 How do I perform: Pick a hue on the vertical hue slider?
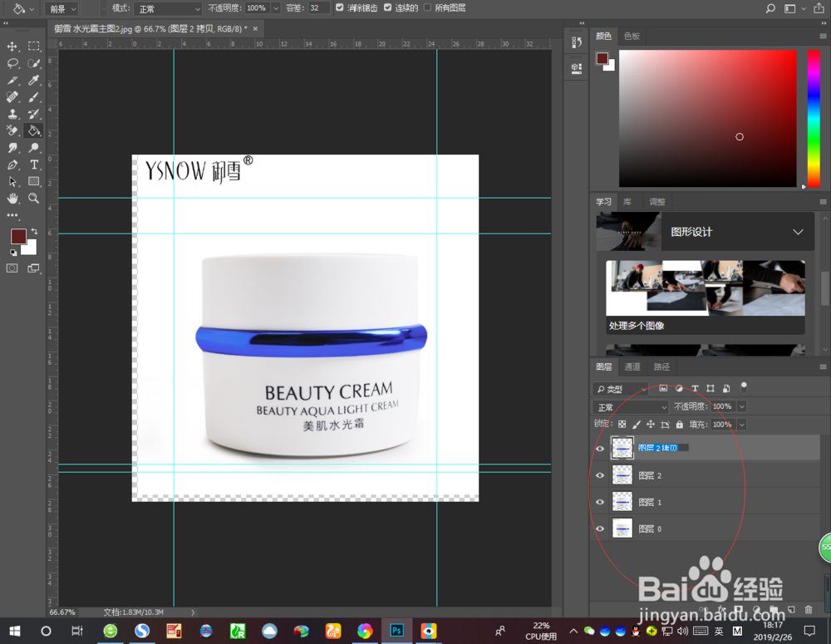814,118
